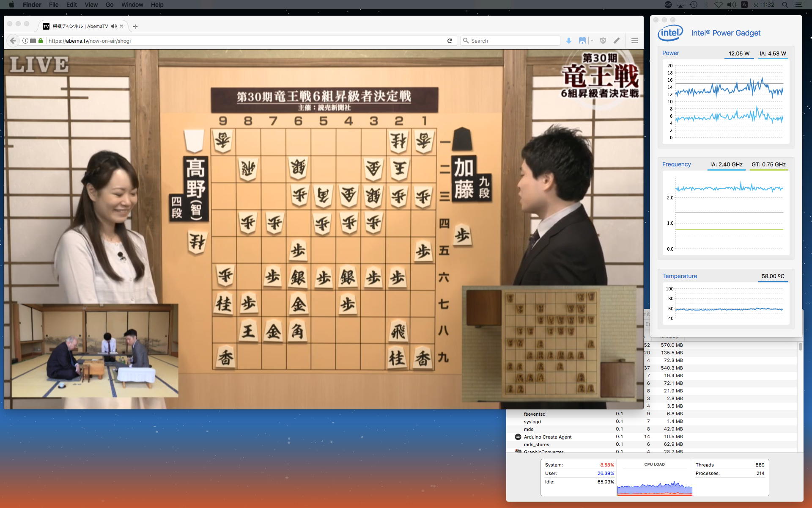This screenshot has width=812, height=508.
Task: Reload the AbemaTV page
Action: pyautogui.click(x=450, y=41)
